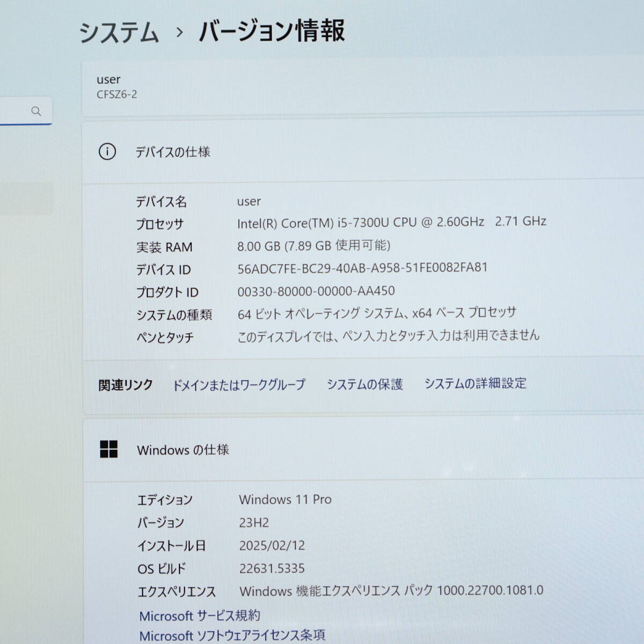Click the インストール日 label

[x=171, y=546]
